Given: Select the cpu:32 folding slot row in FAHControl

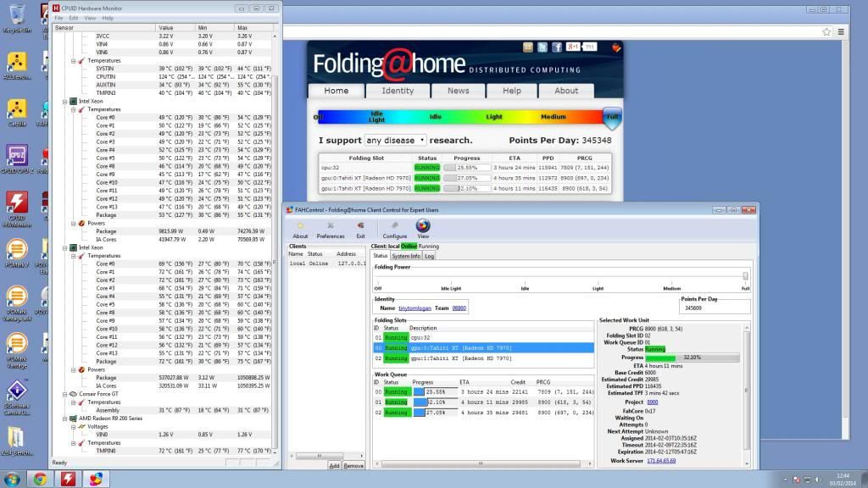Looking at the screenshot, I should 483,337.
